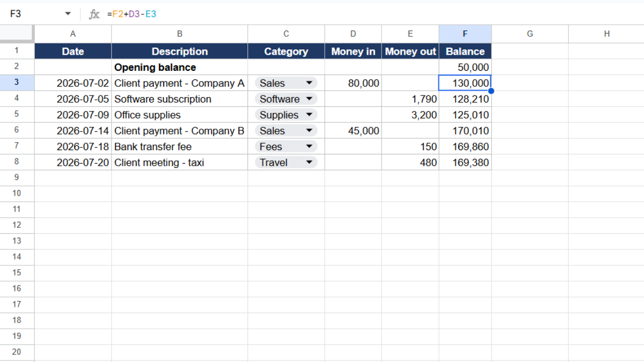Viewport: 644px width, 362px height.
Task: Select the date cell 2026-07-14
Action: coord(73,131)
